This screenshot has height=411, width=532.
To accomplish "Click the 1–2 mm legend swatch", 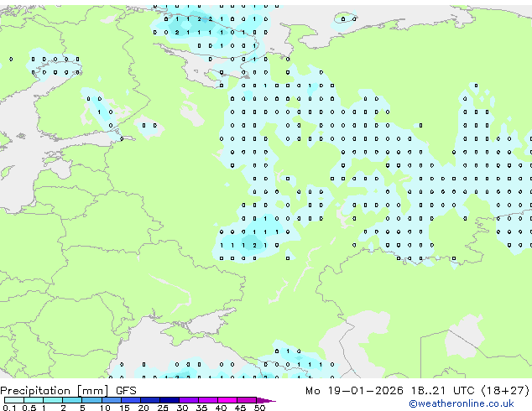I will pos(53,400).
